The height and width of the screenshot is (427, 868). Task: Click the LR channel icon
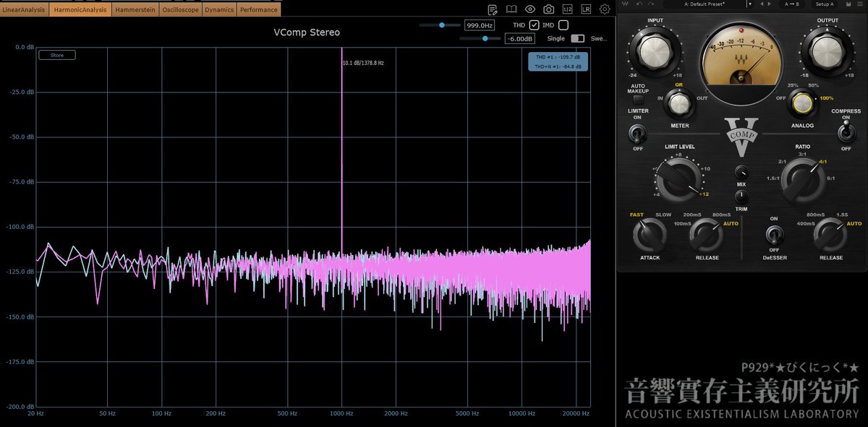tap(586, 9)
